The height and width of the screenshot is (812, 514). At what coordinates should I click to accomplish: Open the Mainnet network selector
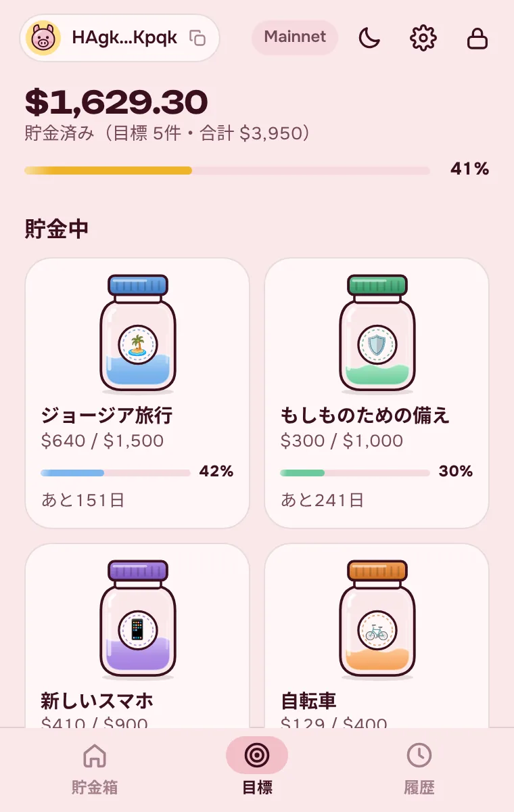[295, 37]
